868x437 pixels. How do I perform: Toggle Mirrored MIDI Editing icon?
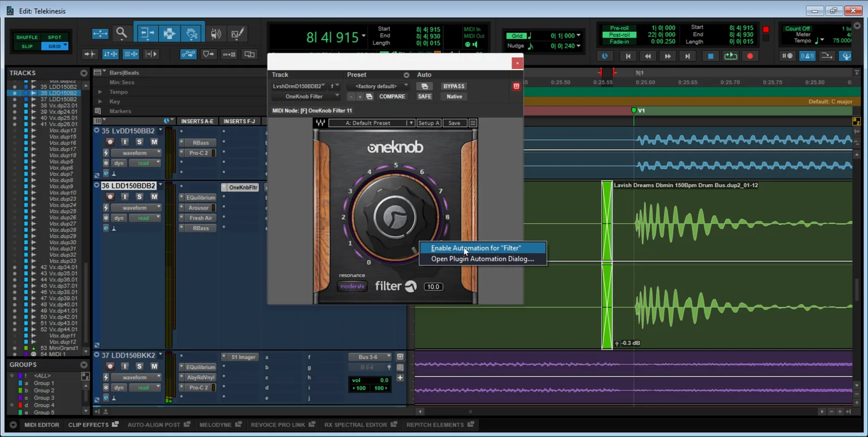pos(229,54)
